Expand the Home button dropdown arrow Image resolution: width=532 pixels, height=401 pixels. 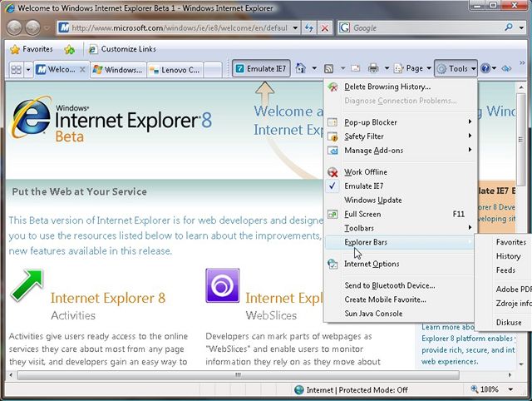coord(314,68)
